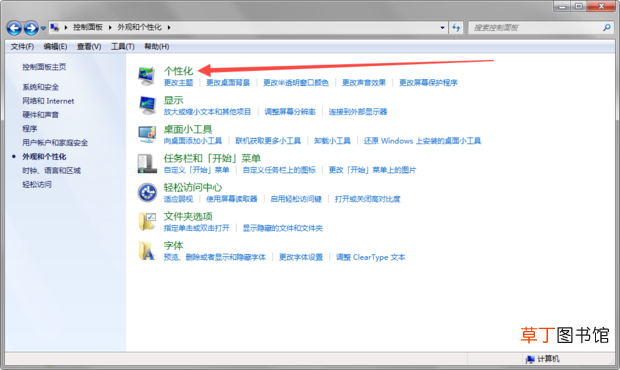Open the 个性化 personalization monitor icon

pos(147,76)
